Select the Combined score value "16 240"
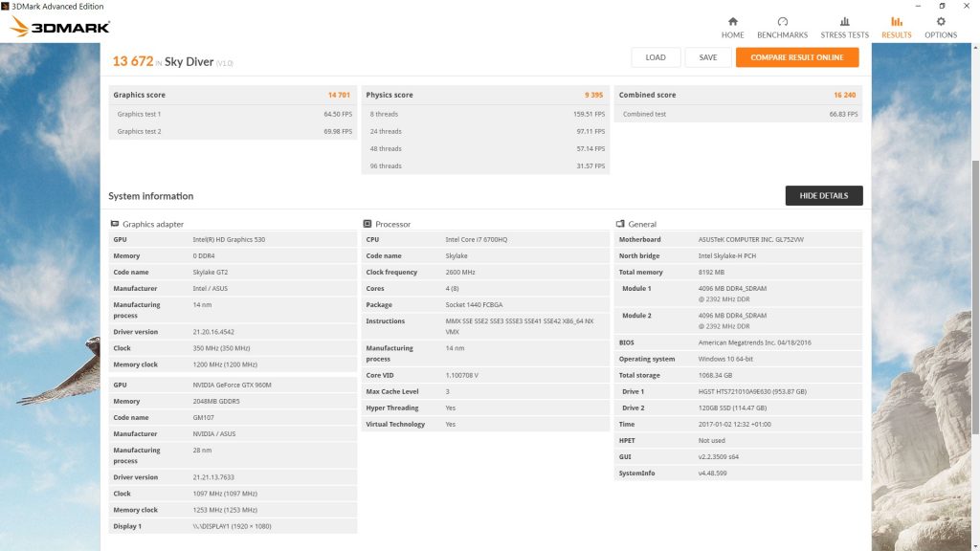This screenshot has width=980, height=551. (x=844, y=95)
